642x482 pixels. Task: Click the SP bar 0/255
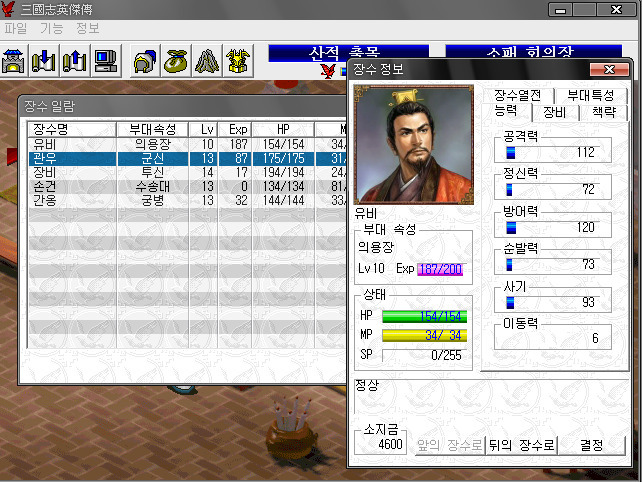(x=424, y=355)
